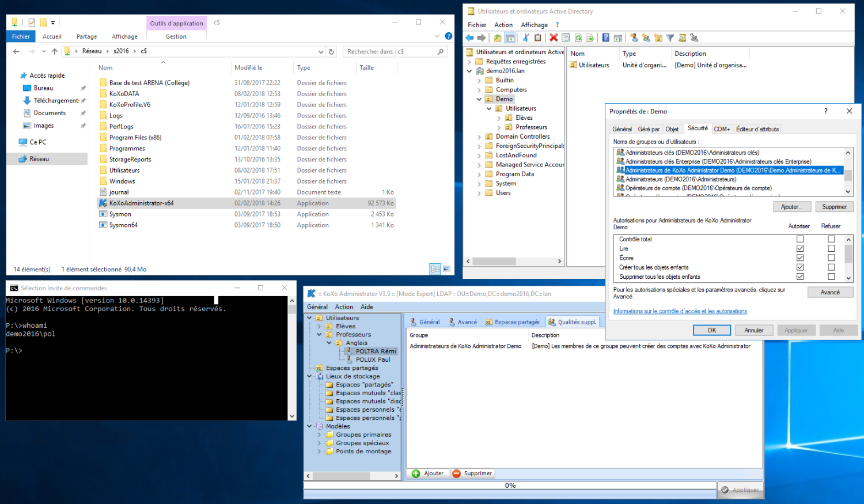
Task: Check Refuser for Contrôle total
Action: [831, 239]
